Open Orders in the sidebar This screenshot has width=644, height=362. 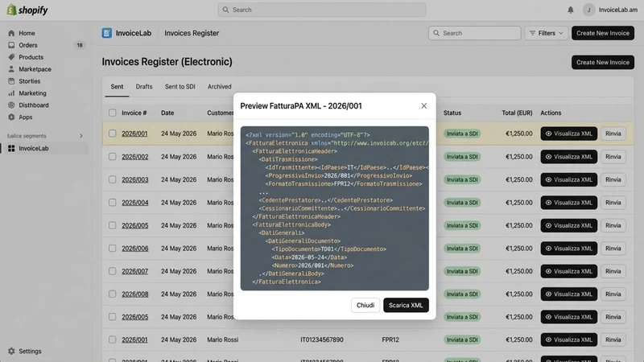point(28,45)
